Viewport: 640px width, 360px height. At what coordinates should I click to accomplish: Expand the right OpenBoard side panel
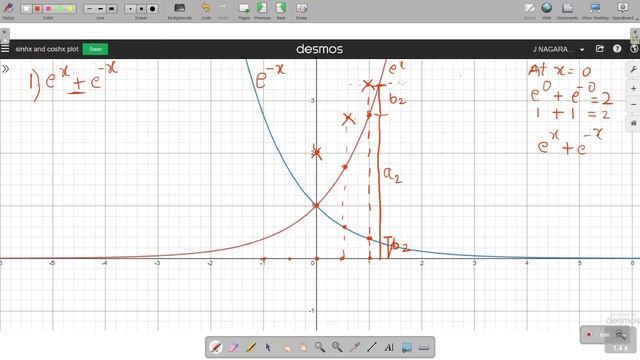pos(635,36)
